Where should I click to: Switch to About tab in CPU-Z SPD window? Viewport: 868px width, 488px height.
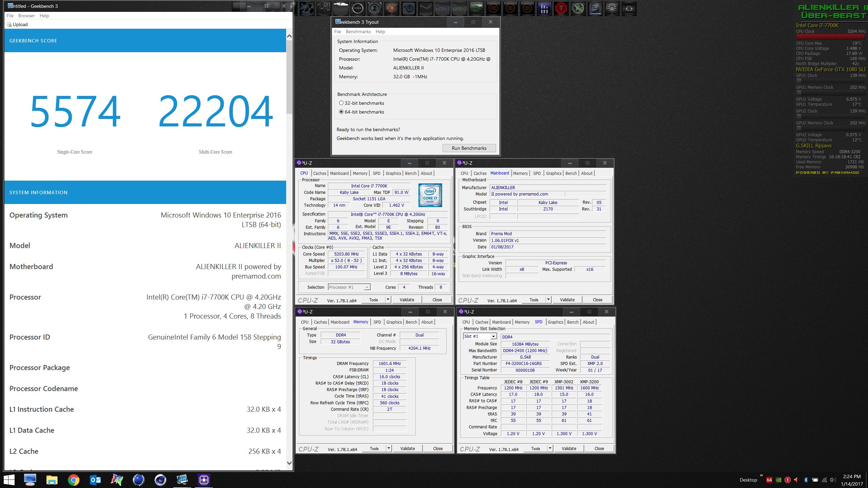[588, 322]
